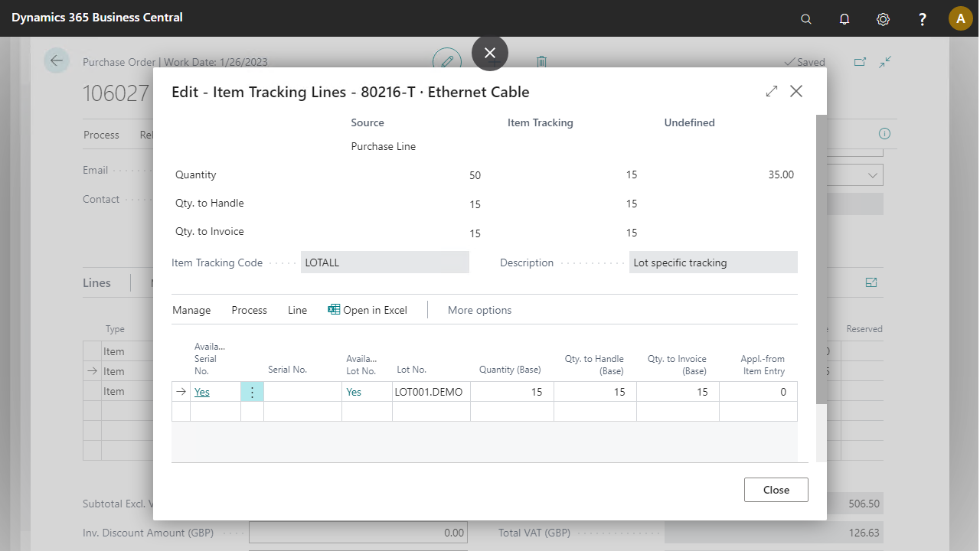Edit Quantity (Base) cell of LOT001.DEMO row
This screenshot has width=980, height=551.
pyautogui.click(x=511, y=392)
